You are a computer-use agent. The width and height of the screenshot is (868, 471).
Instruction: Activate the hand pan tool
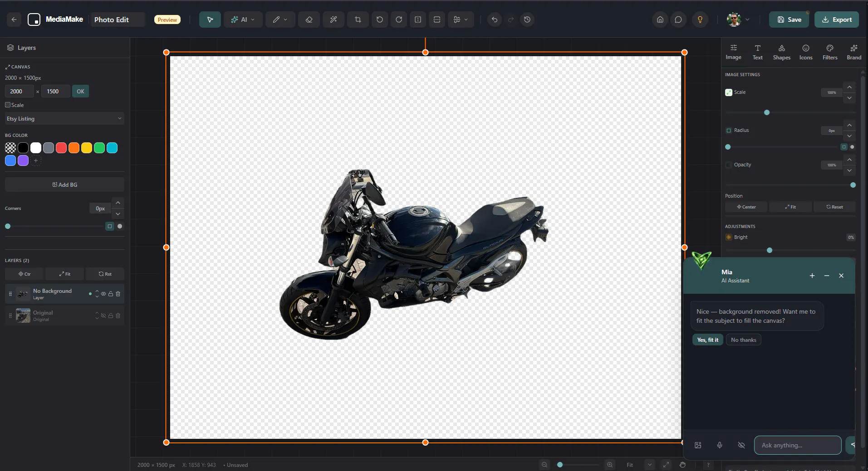coord(682,465)
